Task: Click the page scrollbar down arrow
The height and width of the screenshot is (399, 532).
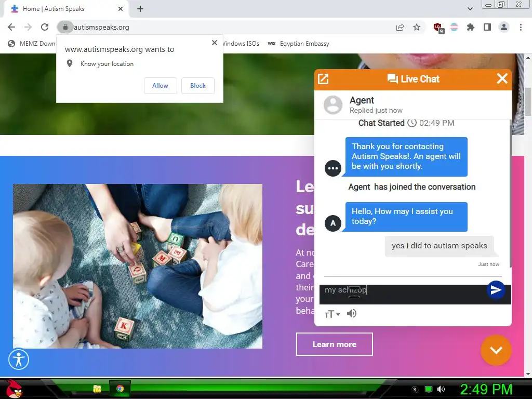Action: (528, 374)
